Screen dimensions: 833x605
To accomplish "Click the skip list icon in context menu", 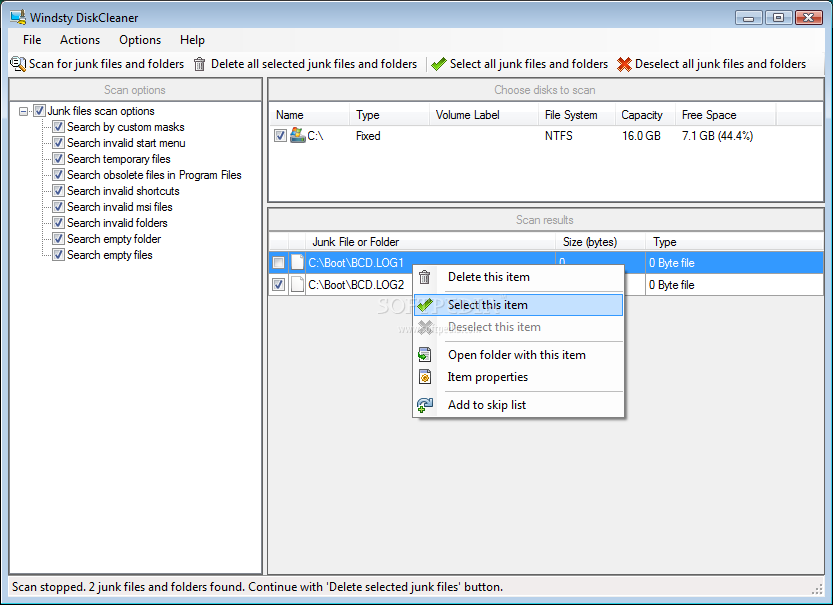I will (424, 405).
